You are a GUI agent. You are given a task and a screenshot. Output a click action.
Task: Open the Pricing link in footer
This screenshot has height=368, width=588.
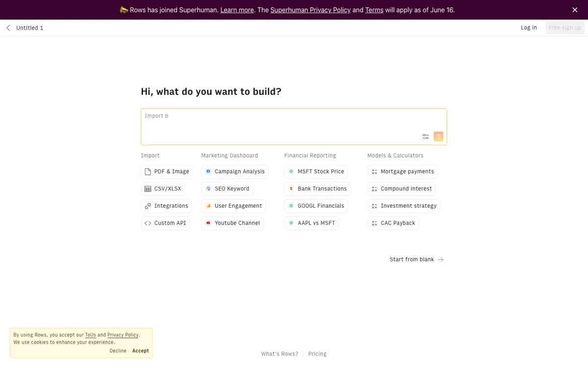pos(318,354)
